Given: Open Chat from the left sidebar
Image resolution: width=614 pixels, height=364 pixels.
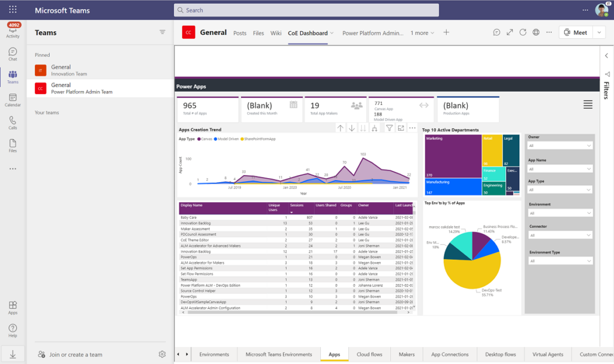Looking at the screenshot, I should click(x=13, y=53).
